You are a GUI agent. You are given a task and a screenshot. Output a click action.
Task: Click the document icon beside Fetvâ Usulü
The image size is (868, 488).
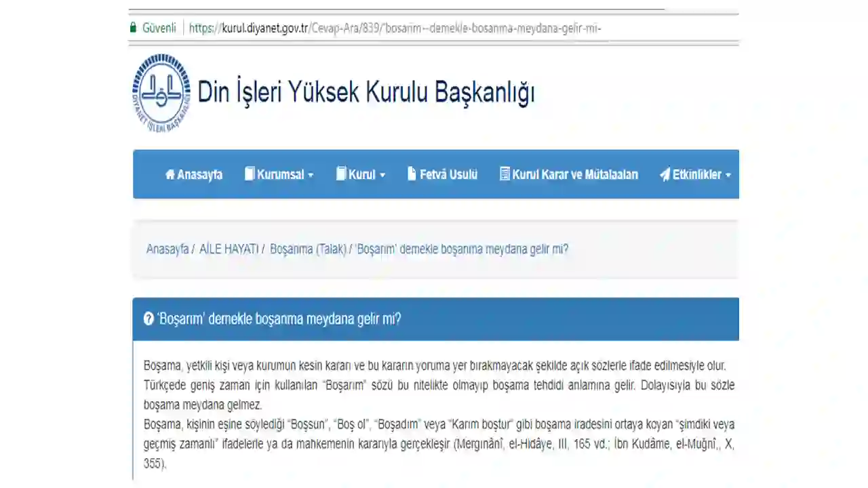click(412, 174)
